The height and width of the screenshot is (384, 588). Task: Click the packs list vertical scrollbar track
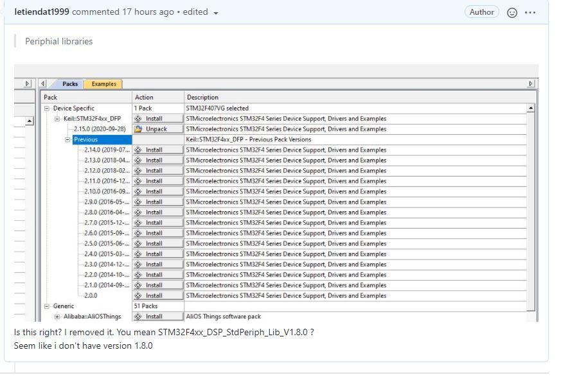[531, 210]
